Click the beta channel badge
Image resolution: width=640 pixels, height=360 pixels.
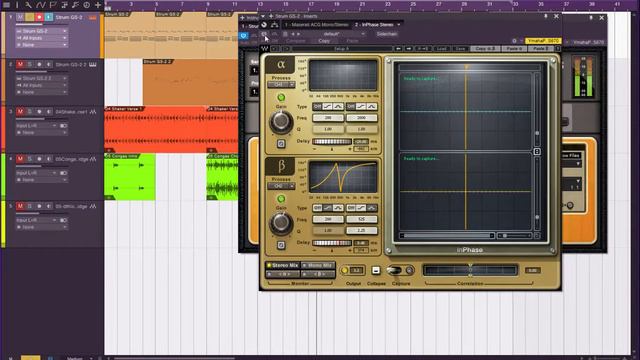(x=280, y=166)
